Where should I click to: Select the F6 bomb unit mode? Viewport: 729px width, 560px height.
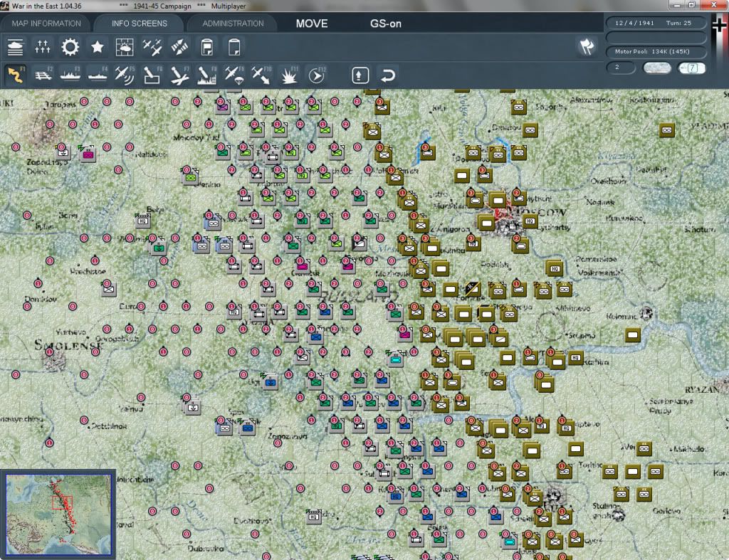coord(152,75)
